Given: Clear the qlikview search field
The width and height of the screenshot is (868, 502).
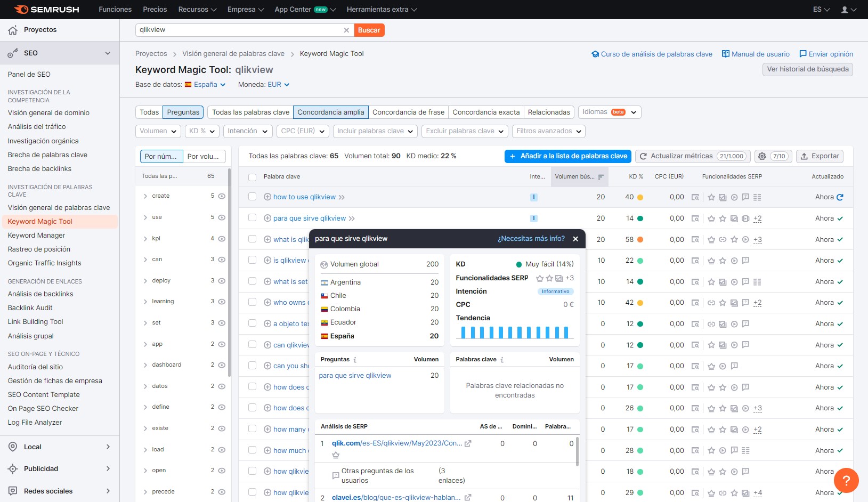Looking at the screenshot, I should point(346,30).
